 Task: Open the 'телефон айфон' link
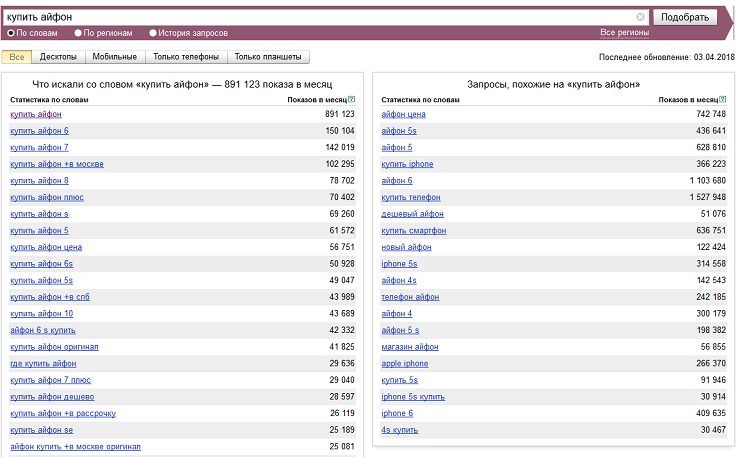click(410, 297)
